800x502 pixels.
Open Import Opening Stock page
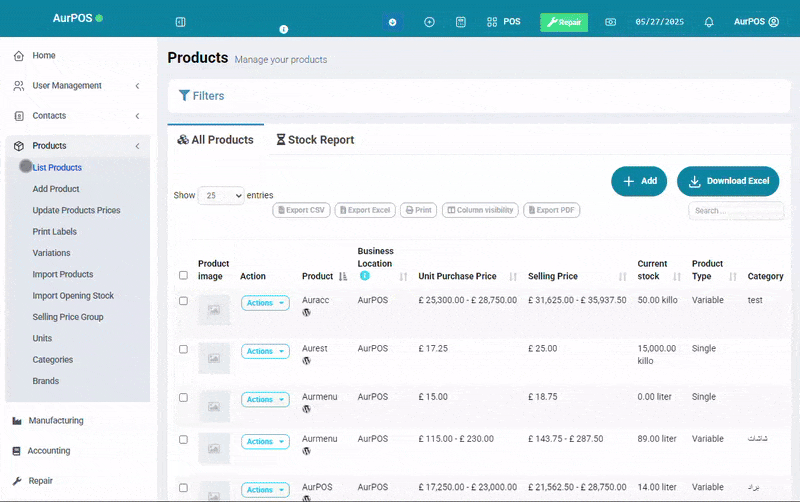[73, 296]
